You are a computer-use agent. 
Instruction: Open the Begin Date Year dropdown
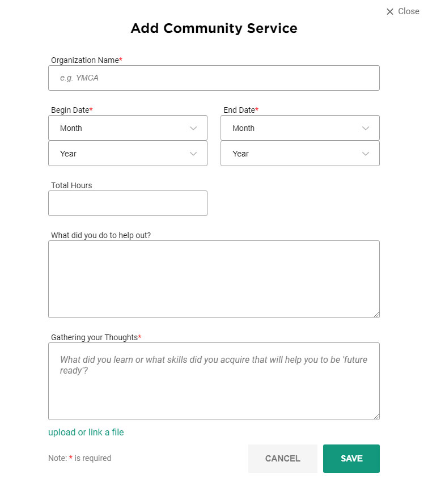[128, 153]
